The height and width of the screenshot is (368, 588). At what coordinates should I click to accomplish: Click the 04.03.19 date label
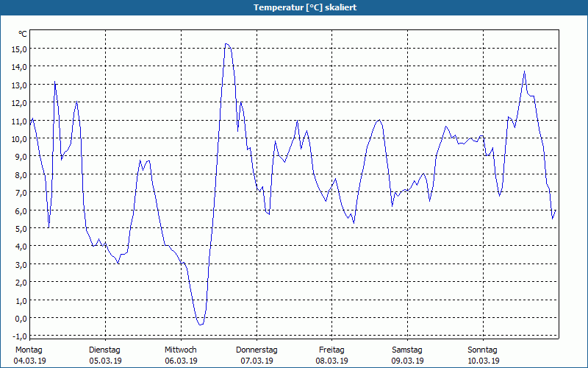[x=29, y=361]
